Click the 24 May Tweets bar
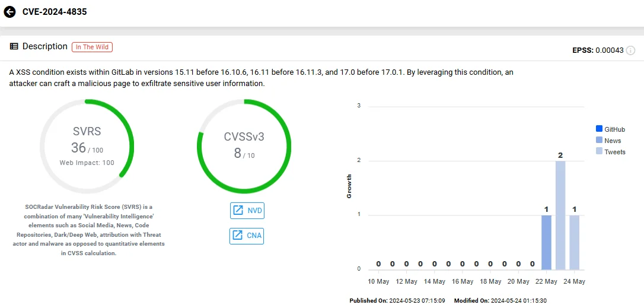This screenshot has width=644, height=308. tap(574, 242)
